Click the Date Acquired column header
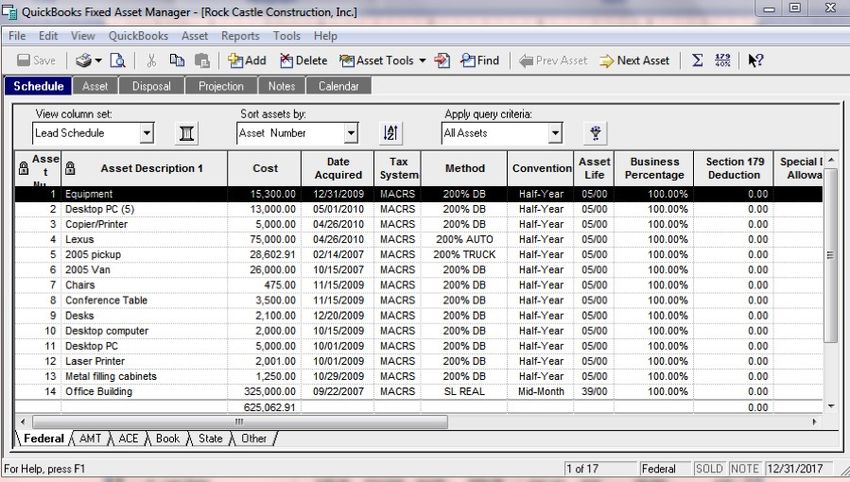 click(x=338, y=168)
